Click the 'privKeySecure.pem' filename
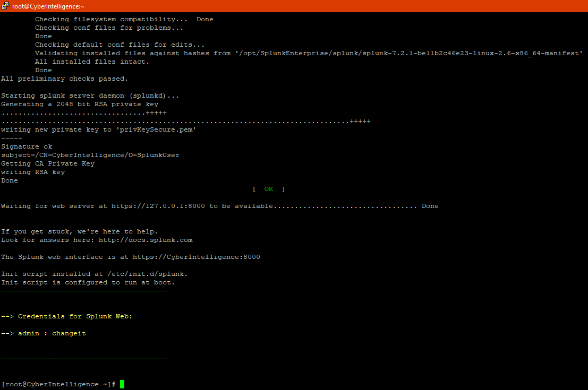Image resolution: width=588 pixels, height=390 pixels. (156, 129)
